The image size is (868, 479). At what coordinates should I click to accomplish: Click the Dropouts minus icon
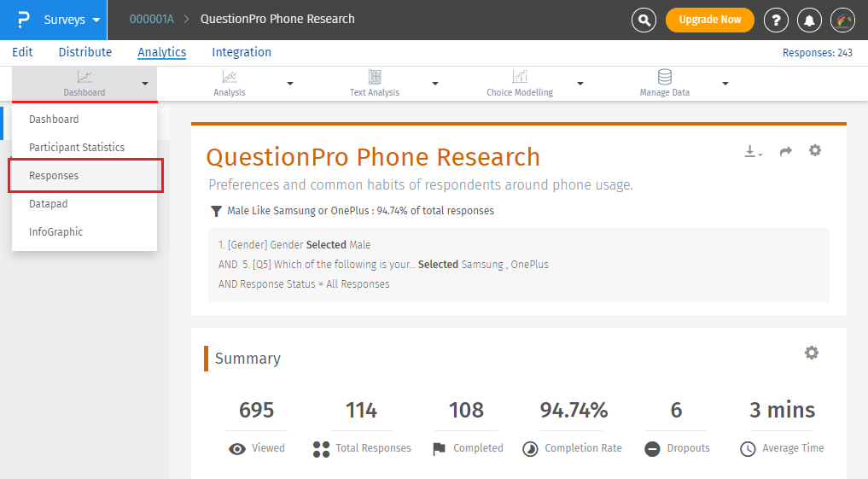(653, 449)
